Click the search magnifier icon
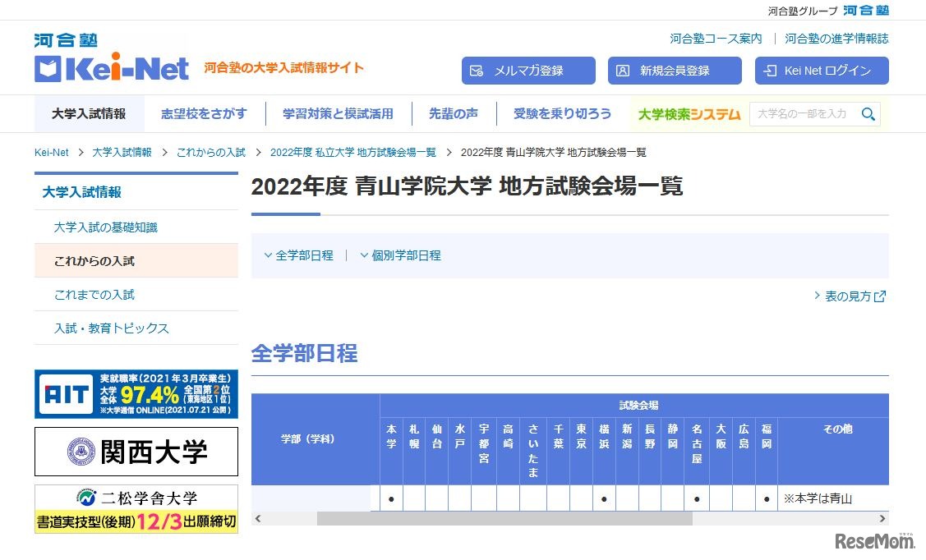The height and width of the screenshot is (560, 926). tap(868, 113)
